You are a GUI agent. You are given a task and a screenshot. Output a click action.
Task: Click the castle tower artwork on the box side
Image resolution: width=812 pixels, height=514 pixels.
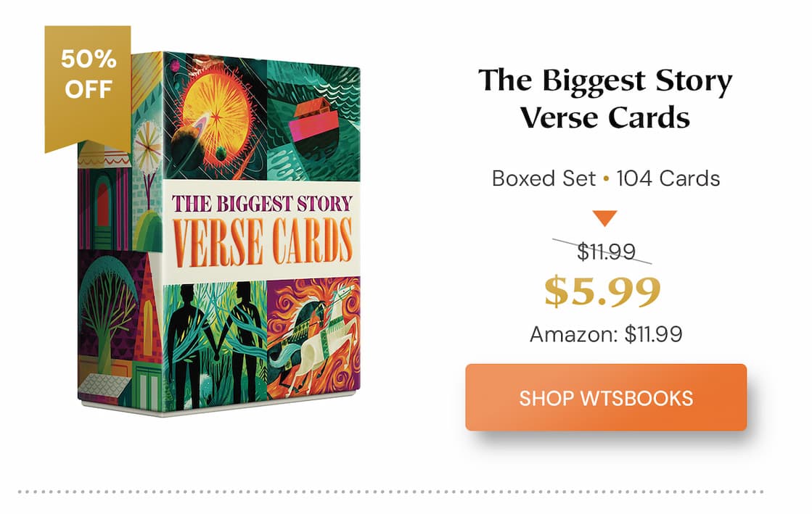click(102, 196)
